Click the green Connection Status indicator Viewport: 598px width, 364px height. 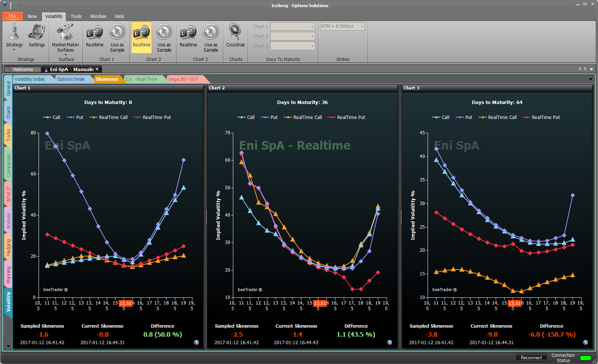click(585, 358)
